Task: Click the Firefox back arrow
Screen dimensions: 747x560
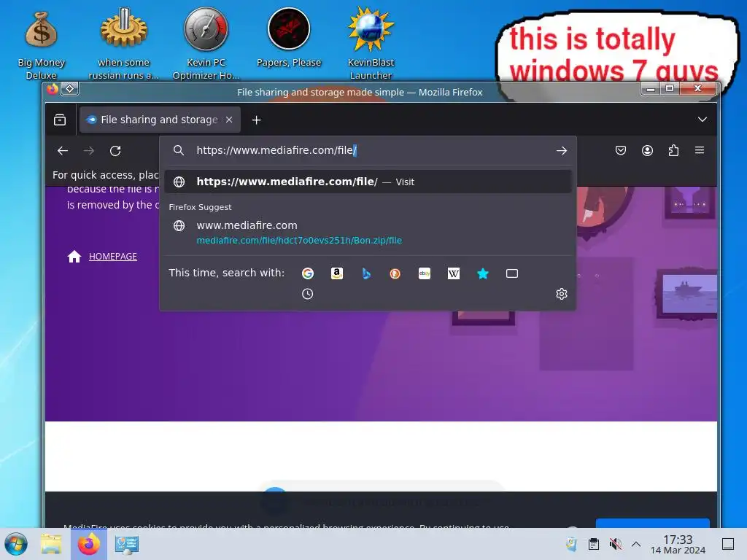Action: tap(63, 151)
